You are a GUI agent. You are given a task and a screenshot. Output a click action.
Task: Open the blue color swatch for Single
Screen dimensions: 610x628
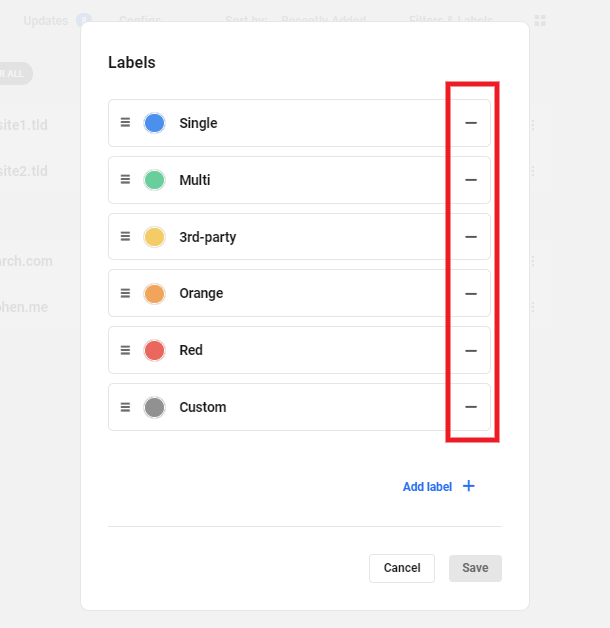(x=154, y=123)
